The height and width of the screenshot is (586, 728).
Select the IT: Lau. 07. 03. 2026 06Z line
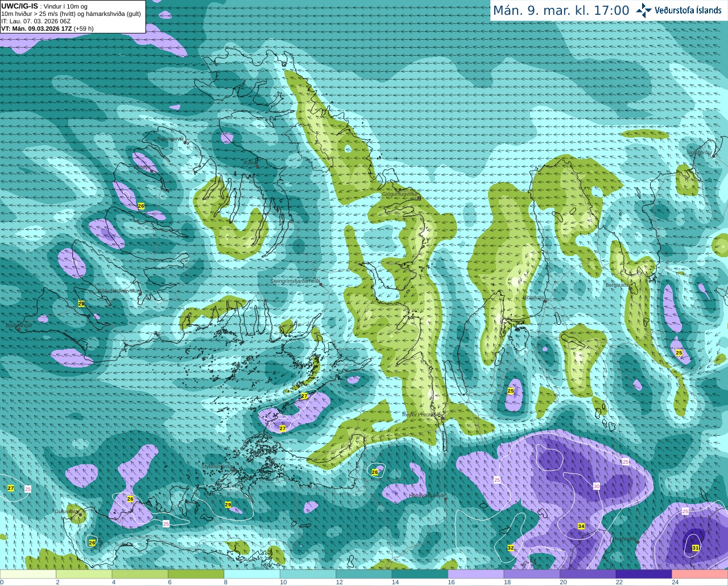(36, 21)
